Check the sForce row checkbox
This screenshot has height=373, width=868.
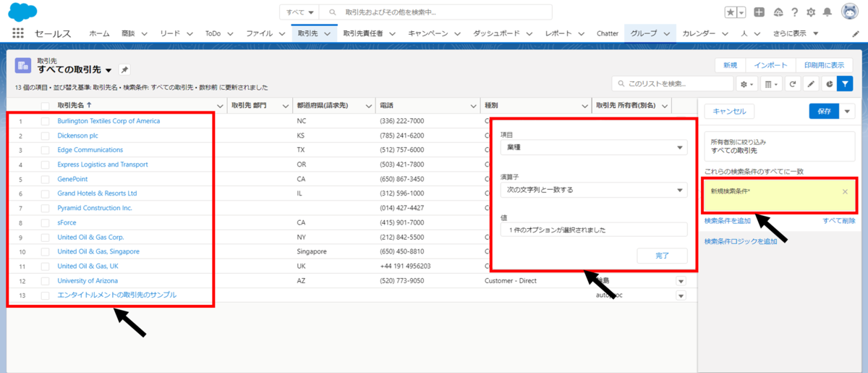pyautogui.click(x=46, y=222)
